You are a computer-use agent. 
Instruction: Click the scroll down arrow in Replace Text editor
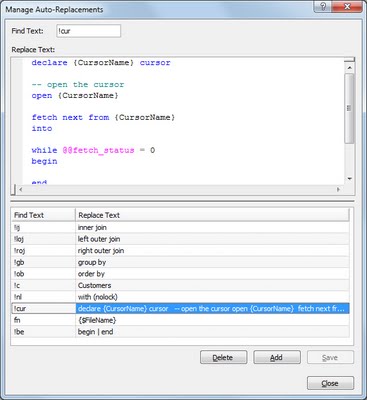tap(349, 179)
